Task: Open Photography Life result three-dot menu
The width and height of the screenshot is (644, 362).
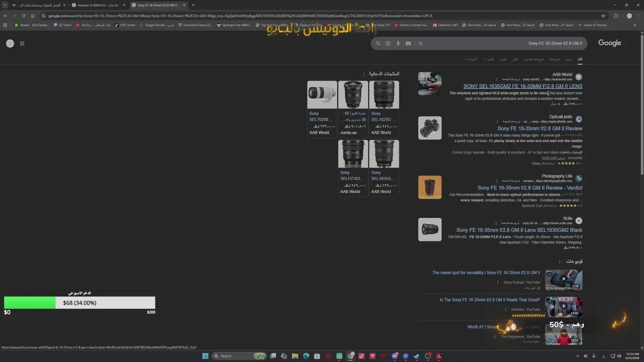Action: (497, 181)
